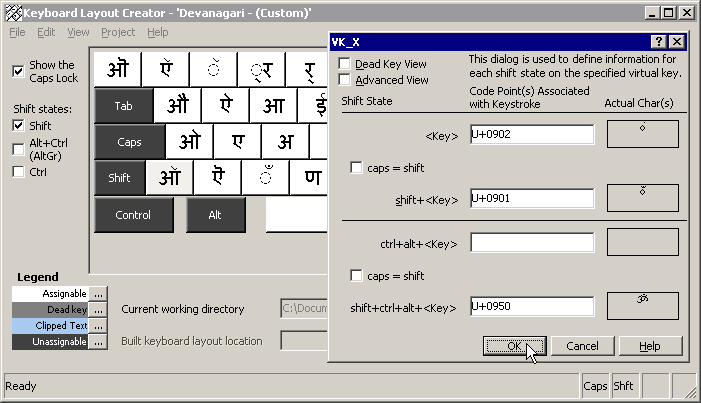Confirm the dialog with OK
The image size is (701, 403).
click(514, 346)
